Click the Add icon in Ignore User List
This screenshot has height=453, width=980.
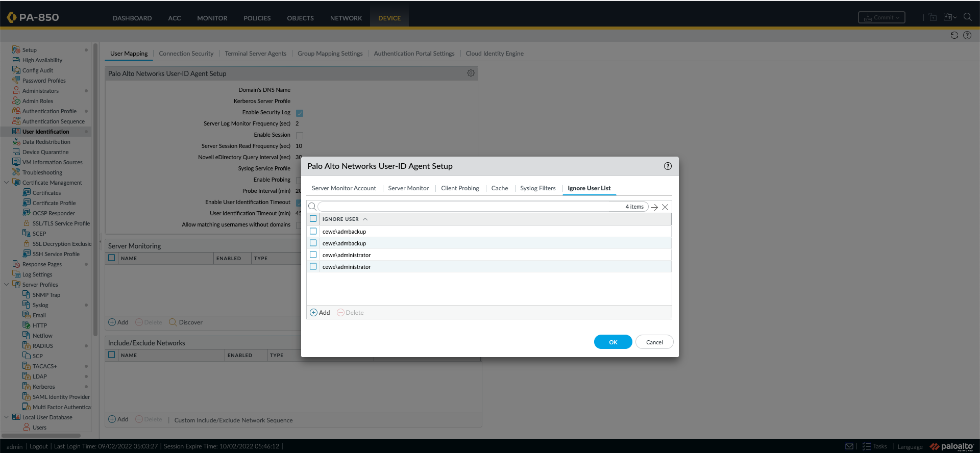tap(314, 313)
